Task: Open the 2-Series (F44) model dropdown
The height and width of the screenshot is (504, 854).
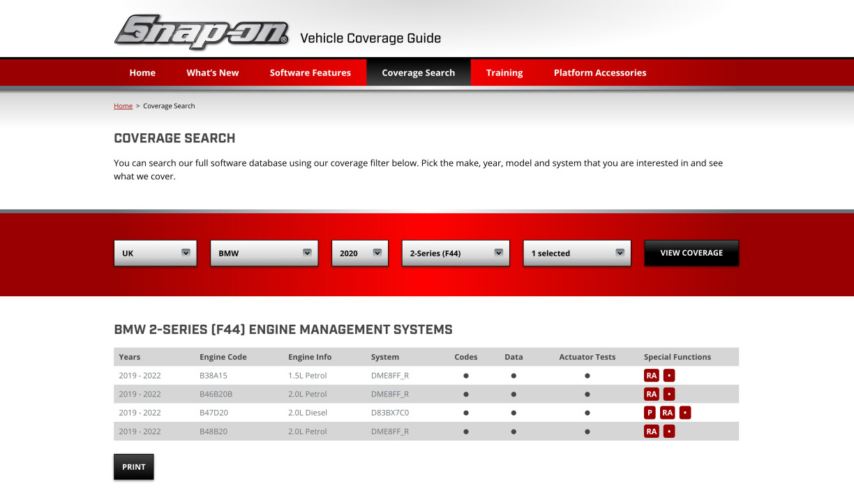Action: click(x=456, y=253)
